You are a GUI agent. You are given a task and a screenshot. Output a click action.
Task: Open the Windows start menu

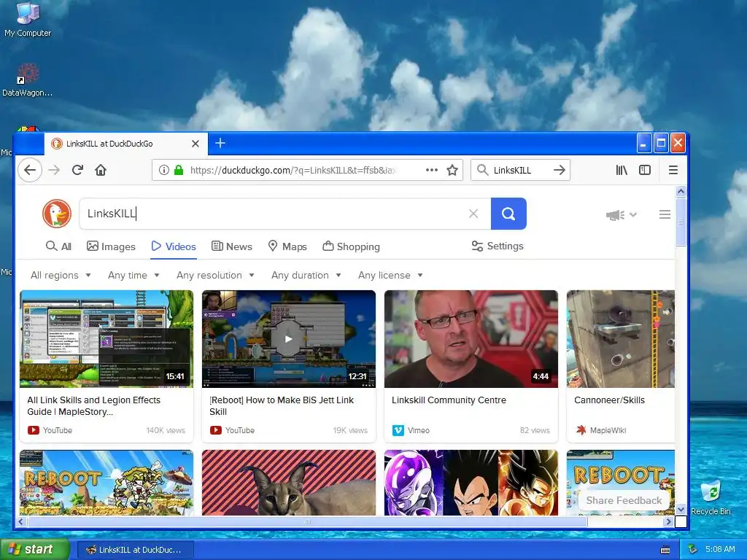pyautogui.click(x=34, y=549)
